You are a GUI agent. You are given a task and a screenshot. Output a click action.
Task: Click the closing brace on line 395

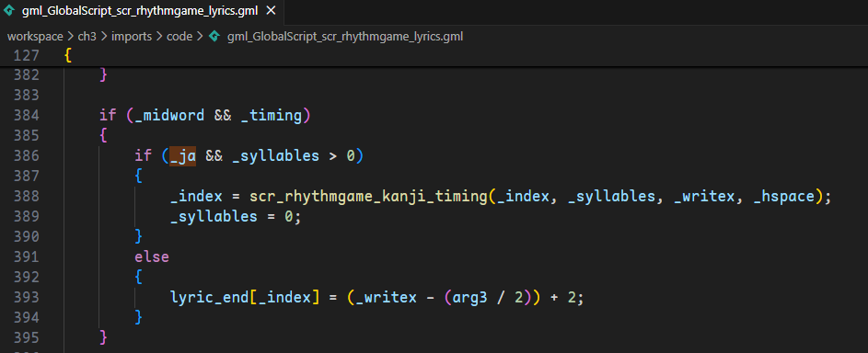tap(103, 337)
